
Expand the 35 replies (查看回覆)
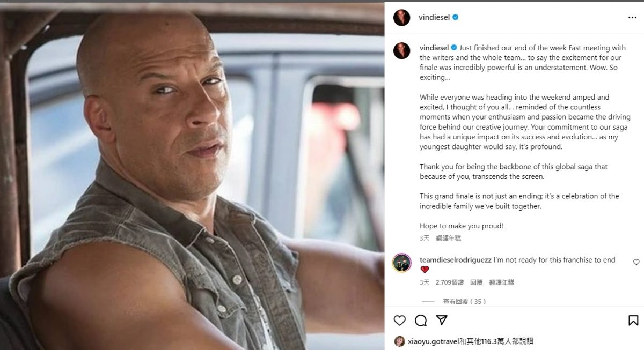[x=464, y=302]
